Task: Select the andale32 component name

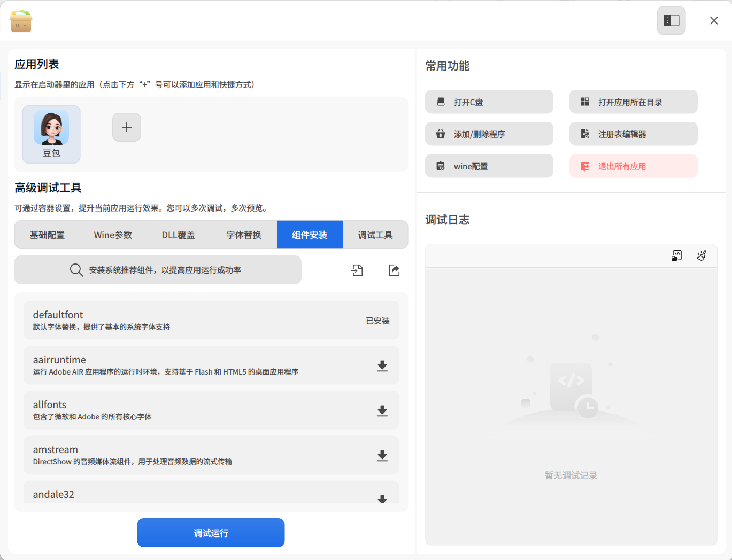Action: coord(53,494)
